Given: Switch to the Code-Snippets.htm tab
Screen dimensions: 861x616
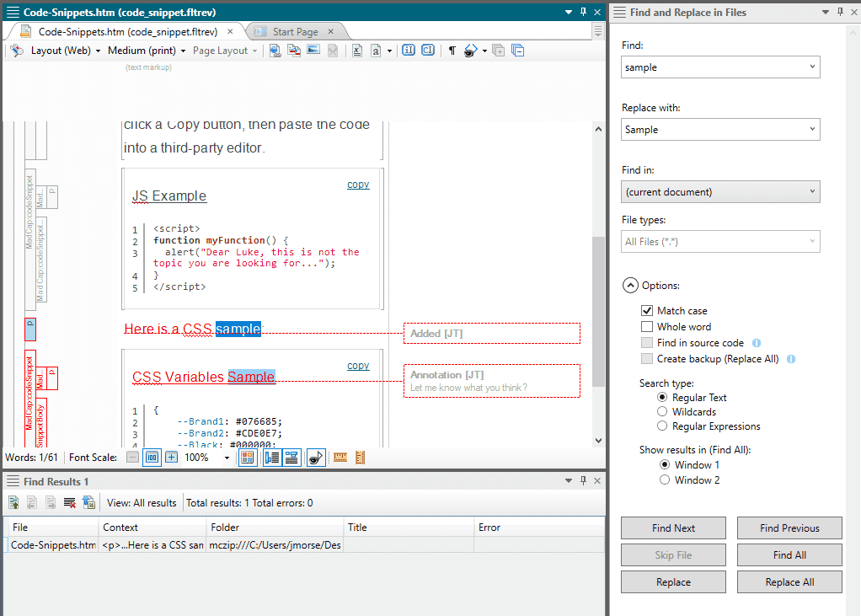Looking at the screenshot, I should click(127, 32).
